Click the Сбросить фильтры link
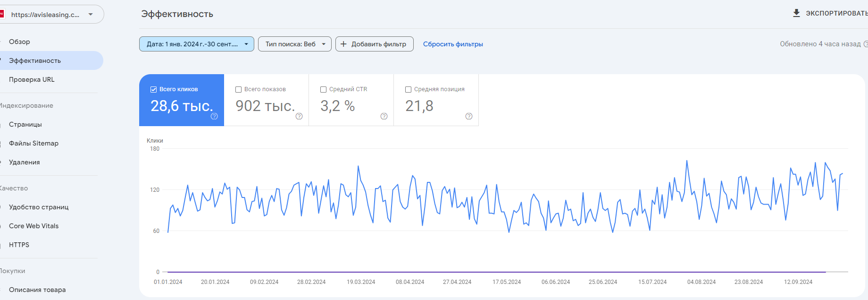The height and width of the screenshot is (300, 868). [453, 44]
